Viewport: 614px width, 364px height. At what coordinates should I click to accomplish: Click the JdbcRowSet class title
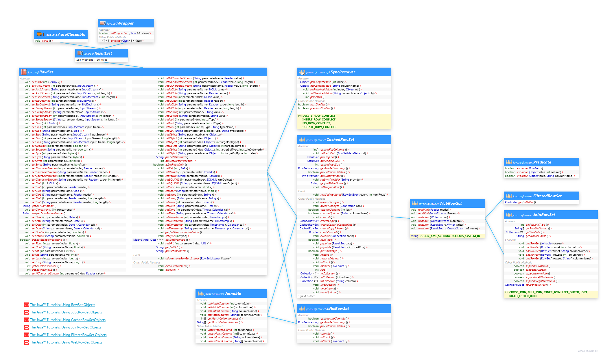(x=338, y=309)
